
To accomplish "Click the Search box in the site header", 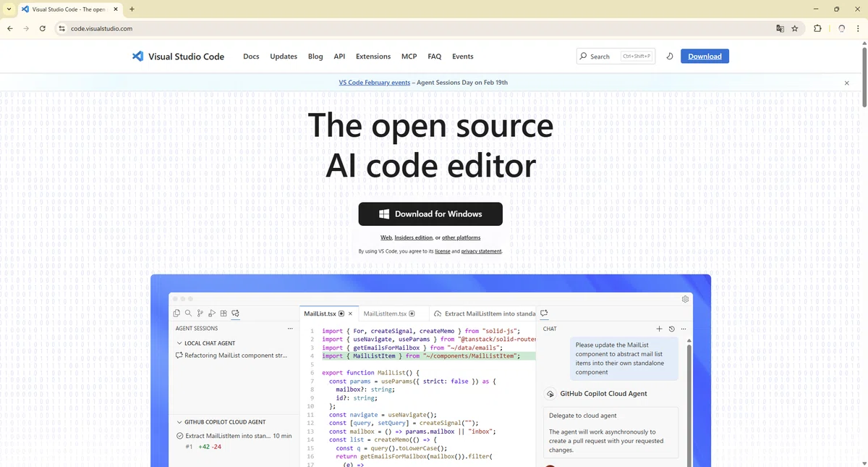I will pyautogui.click(x=616, y=56).
